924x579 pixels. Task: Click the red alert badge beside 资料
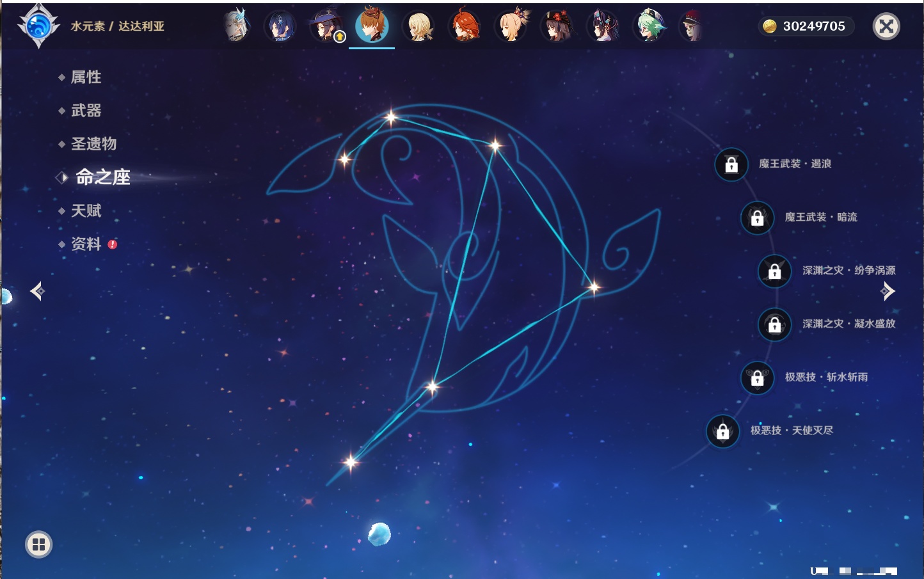(x=113, y=244)
